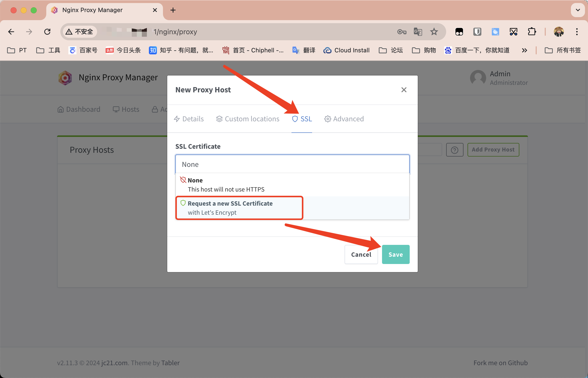Open the Chrome profile avatar
The width and height of the screenshot is (588, 378).
(x=559, y=32)
